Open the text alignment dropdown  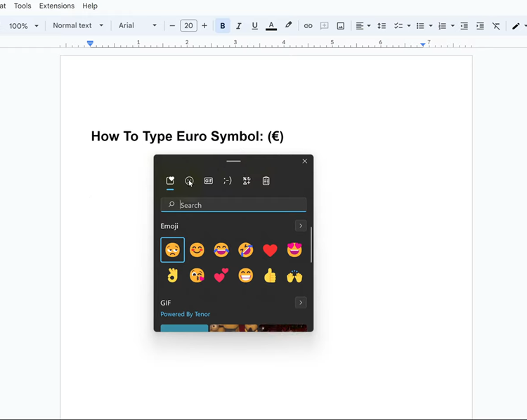tap(363, 26)
